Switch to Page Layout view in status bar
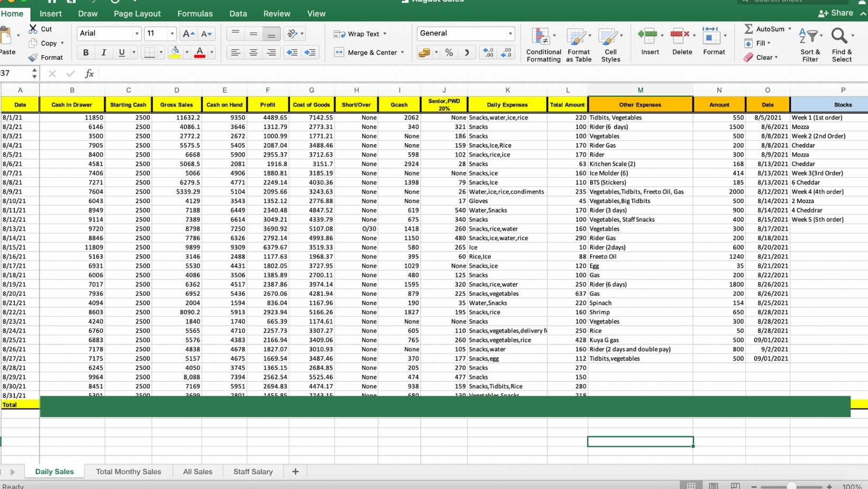Screen dimensions: 868x489 coord(713,486)
